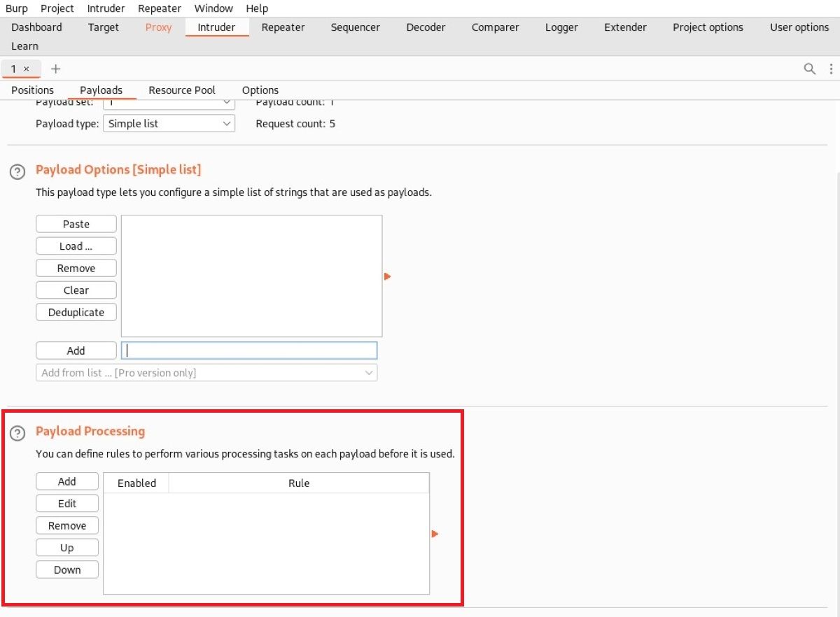Click the empty payload list box
Viewport: 840px width, 617px height.
point(252,276)
